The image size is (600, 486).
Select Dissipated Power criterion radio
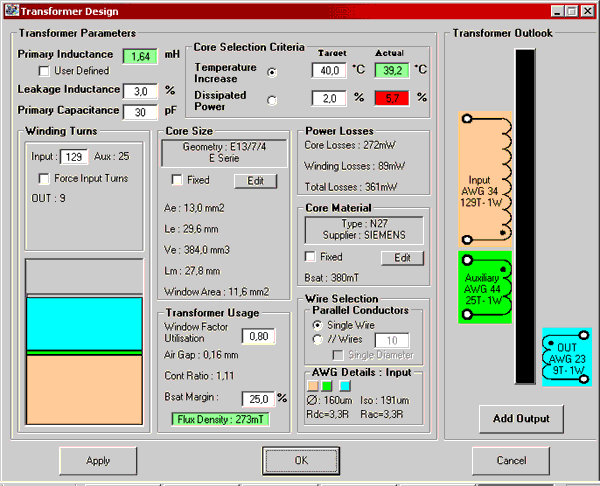272,100
